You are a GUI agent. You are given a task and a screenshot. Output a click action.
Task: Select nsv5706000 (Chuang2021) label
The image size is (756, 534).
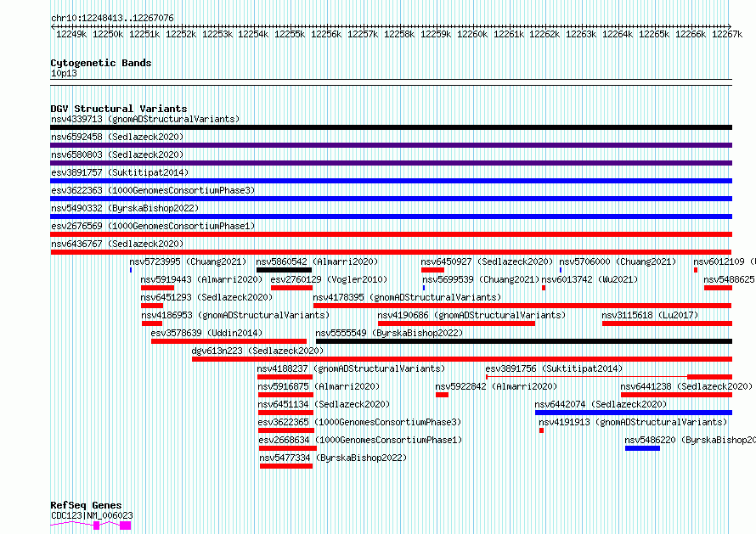click(618, 261)
